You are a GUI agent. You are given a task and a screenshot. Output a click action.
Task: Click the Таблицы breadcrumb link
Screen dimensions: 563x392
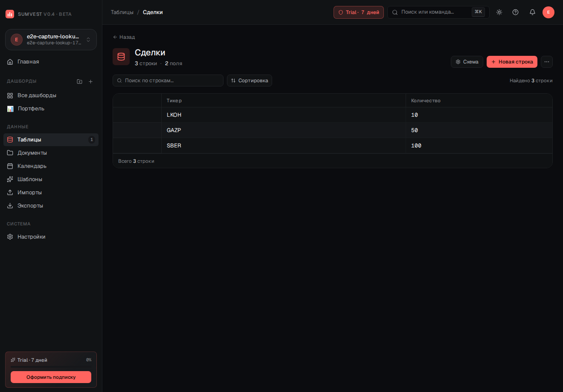pyautogui.click(x=122, y=12)
